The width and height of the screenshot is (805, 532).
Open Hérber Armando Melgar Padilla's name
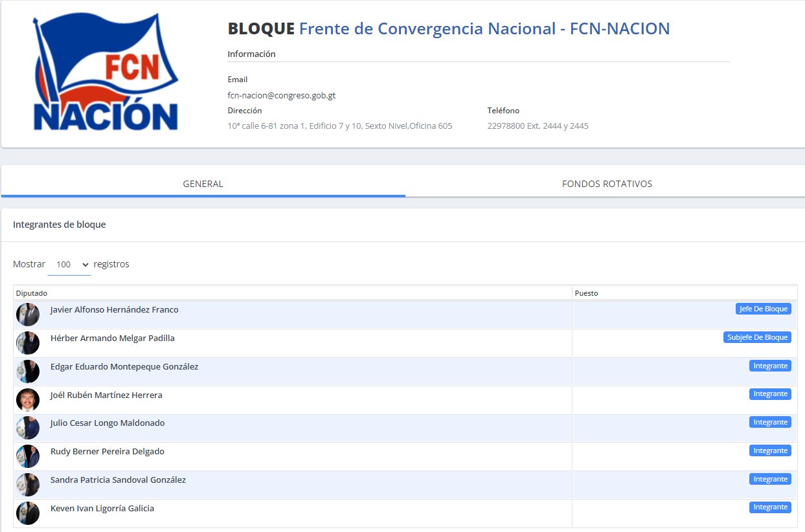tap(112, 338)
